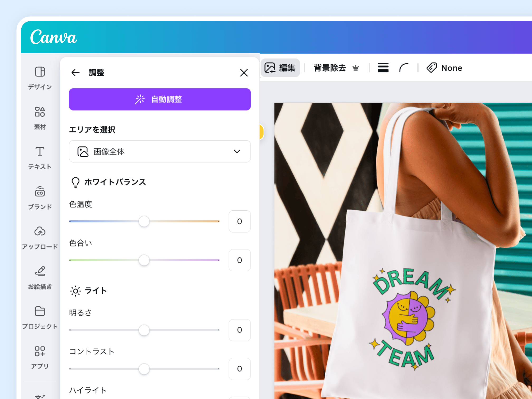Open the ブランド (Brand) sidebar tab
Viewport: 532px width, 399px height.
pos(40,198)
